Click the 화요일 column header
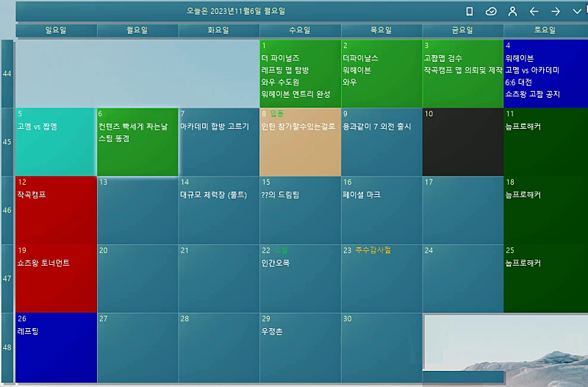588x387 pixels. (x=219, y=30)
